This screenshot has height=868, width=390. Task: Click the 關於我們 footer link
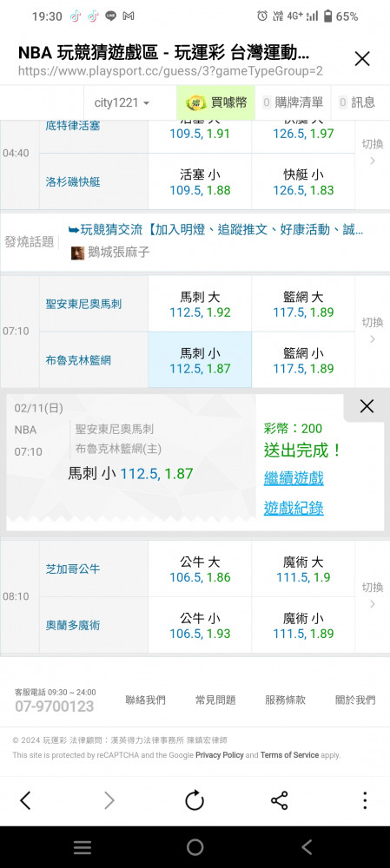[355, 700]
